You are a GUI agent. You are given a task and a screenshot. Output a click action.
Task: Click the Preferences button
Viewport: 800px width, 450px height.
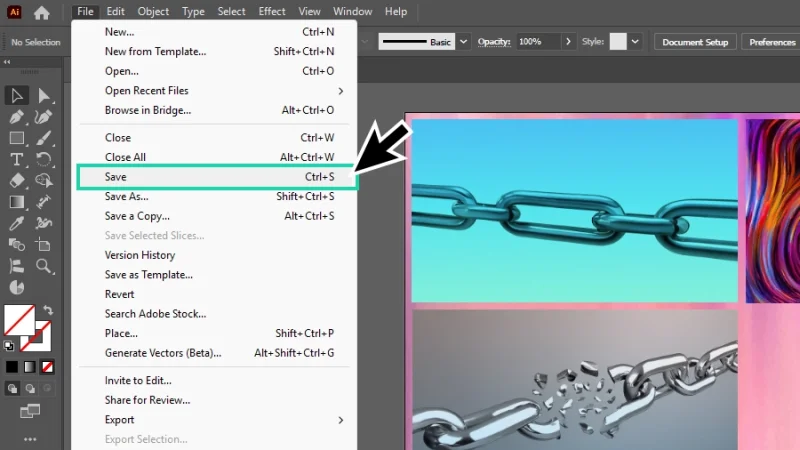771,42
